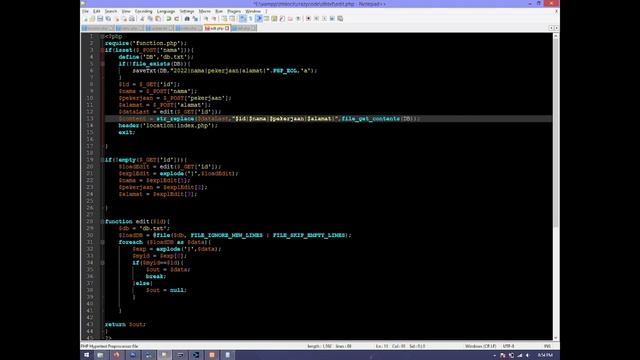
Task: Click the green Undo arrow icon
Action: coord(169,19)
